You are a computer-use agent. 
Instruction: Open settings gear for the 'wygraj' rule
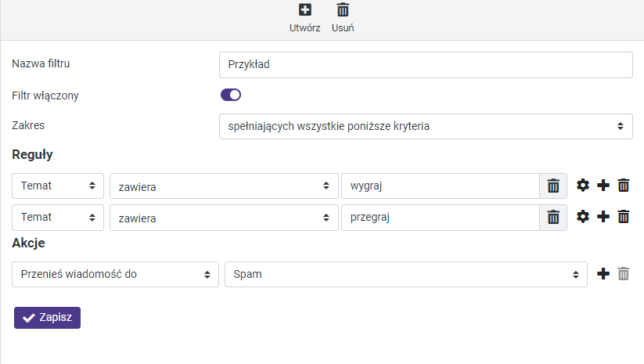(582, 186)
